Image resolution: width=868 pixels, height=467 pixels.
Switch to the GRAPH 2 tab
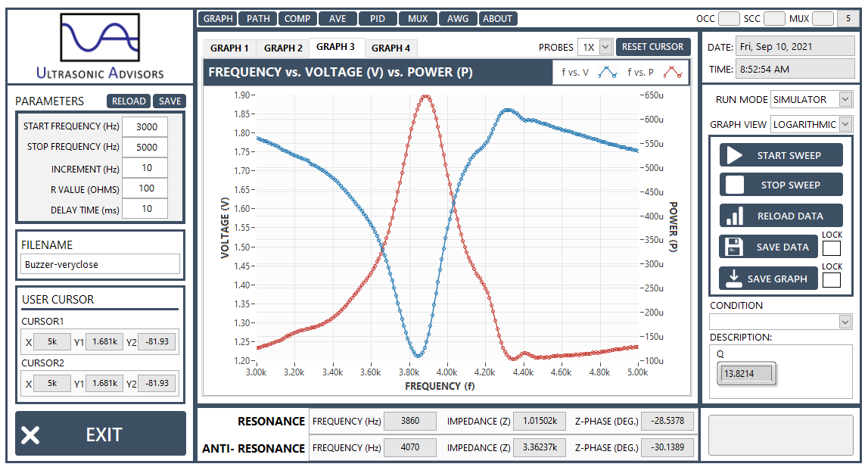(x=283, y=48)
